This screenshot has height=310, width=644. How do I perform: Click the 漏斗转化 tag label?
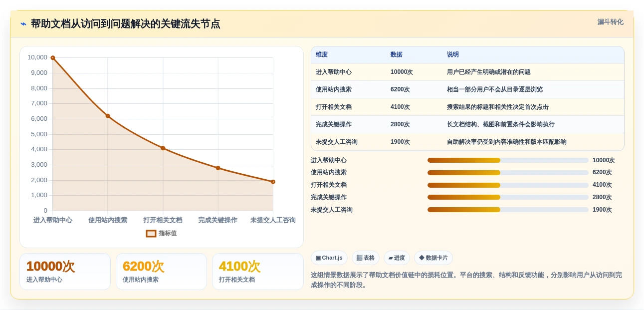[x=610, y=22]
